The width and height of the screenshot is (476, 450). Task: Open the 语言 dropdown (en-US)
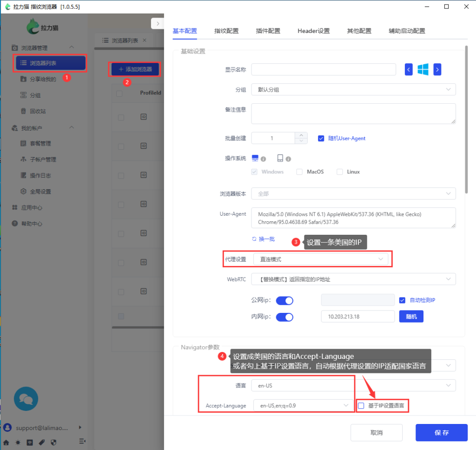[x=353, y=385]
